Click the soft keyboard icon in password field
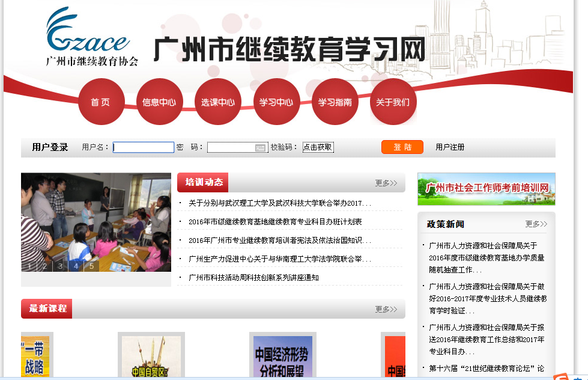The height and width of the screenshot is (380, 588). point(260,147)
